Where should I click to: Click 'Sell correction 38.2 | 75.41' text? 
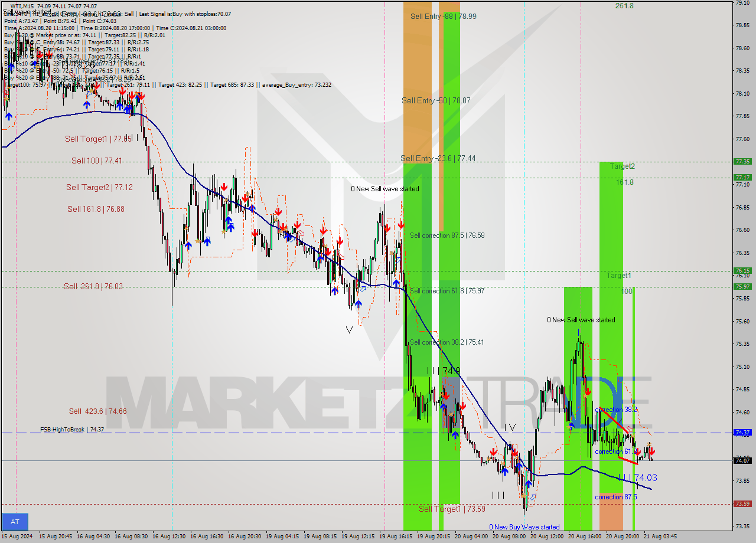(447, 342)
